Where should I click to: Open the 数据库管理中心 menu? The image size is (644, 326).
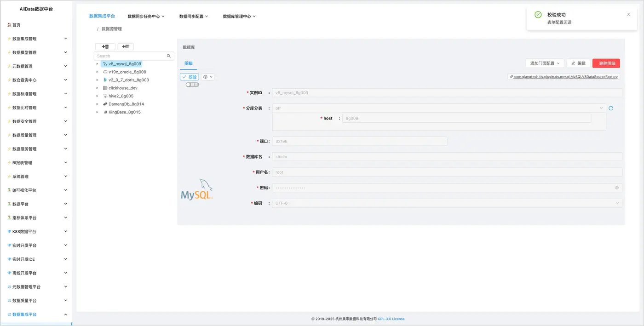[239, 16]
